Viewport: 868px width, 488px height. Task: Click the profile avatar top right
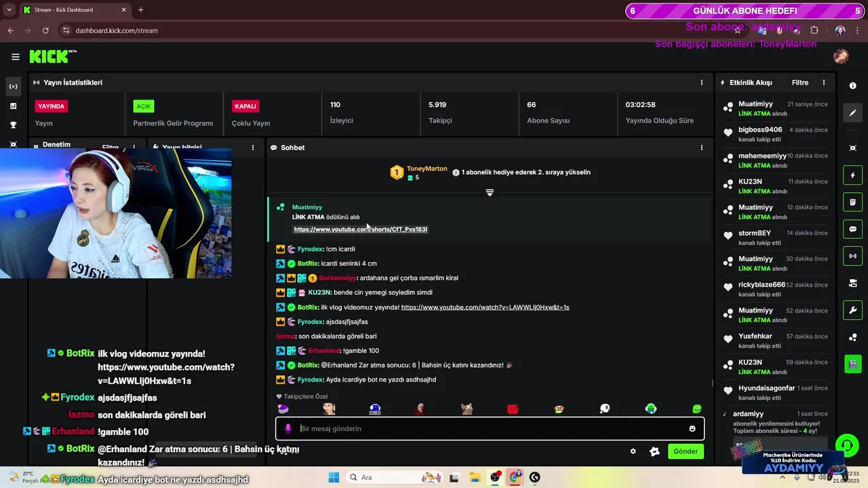click(841, 57)
